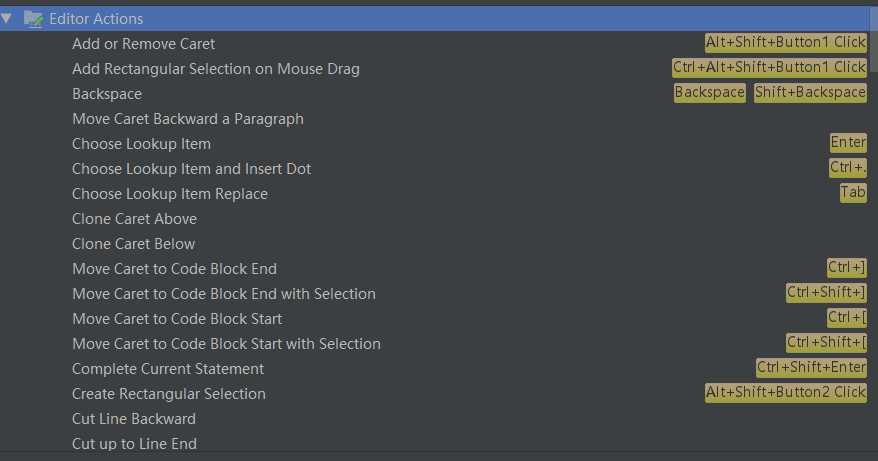Select Choose Lookup Item and Insert Dot
Image resolution: width=878 pixels, height=461 pixels.
click(x=192, y=169)
